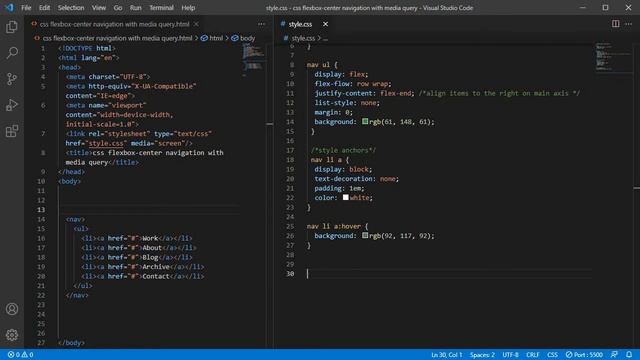Click the 'justify-content: flex-end' line
Viewport: 640px width, 360px height.
(x=364, y=93)
